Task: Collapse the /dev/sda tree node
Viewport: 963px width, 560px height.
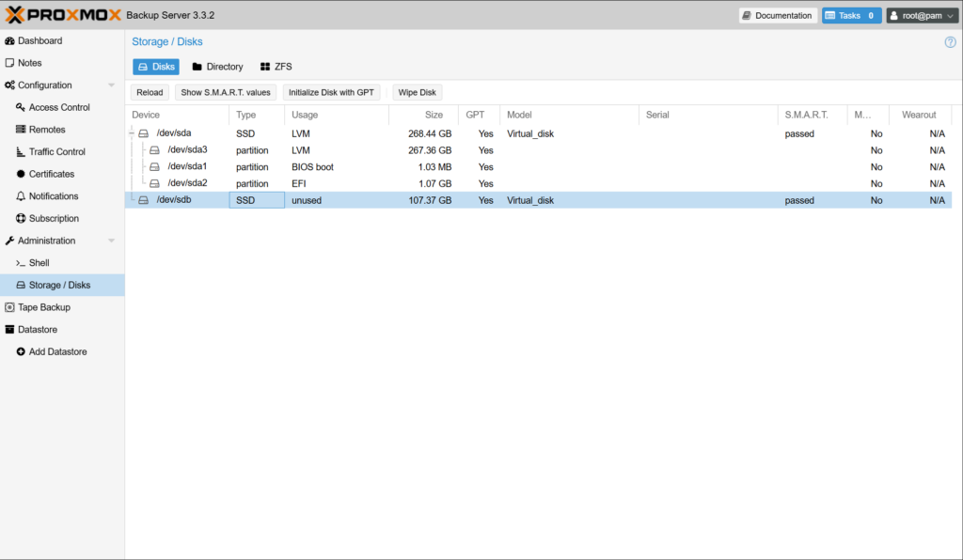Action: [x=133, y=133]
